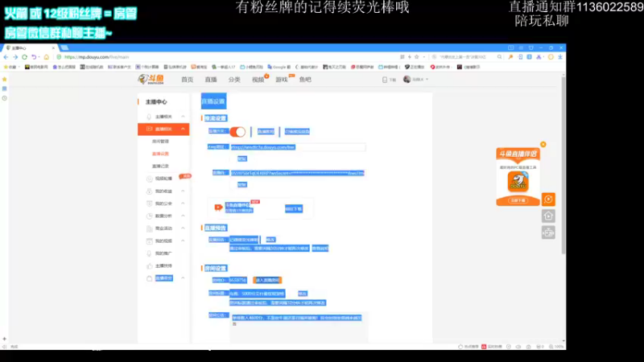644x362 pixels.
Task: Expand the 我的视频 chevron
Action: click(x=183, y=241)
